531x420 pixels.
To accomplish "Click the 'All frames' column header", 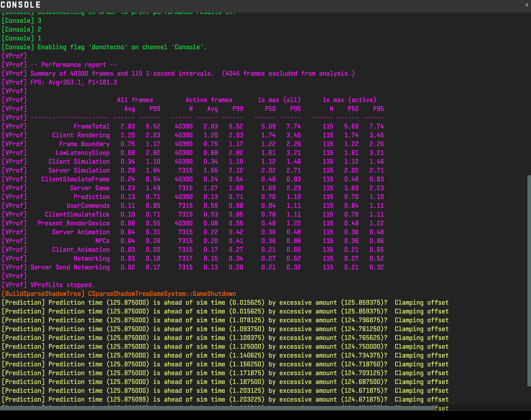I will tap(135, 100).
